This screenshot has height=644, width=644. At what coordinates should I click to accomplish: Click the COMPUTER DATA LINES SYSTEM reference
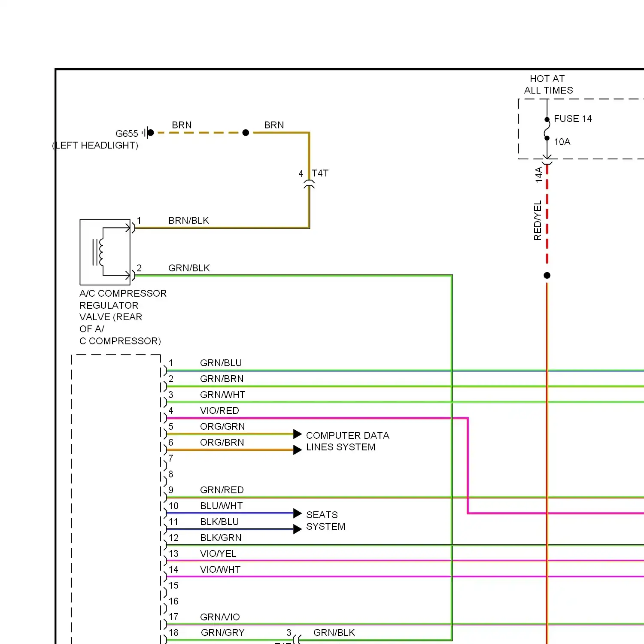348,441
